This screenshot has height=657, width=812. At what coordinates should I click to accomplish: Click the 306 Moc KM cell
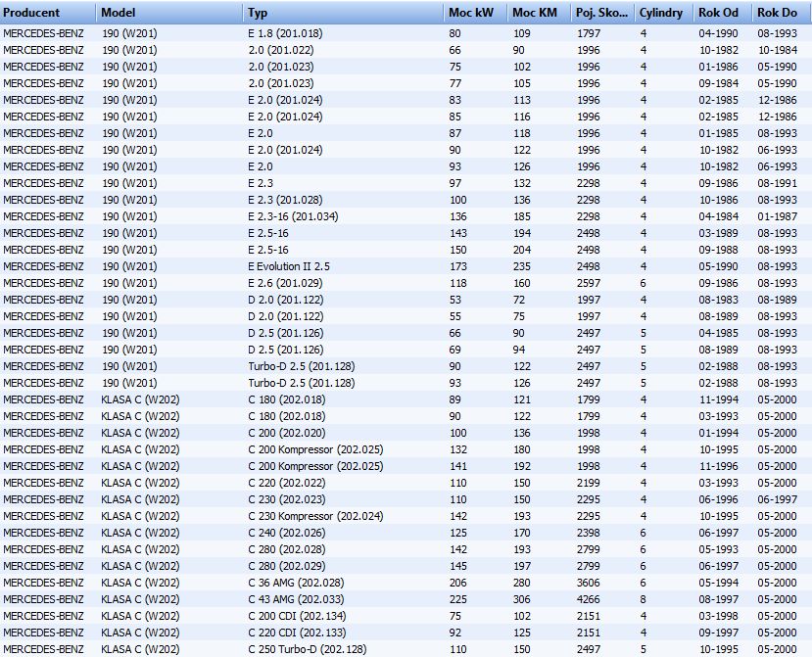521,599
